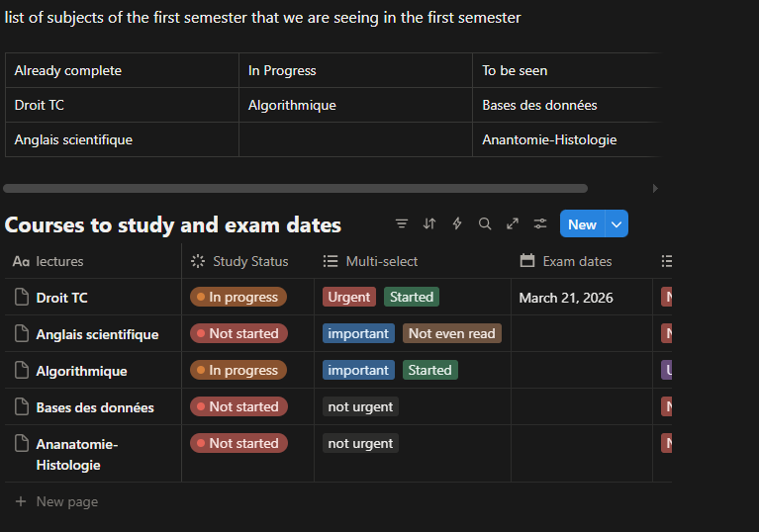Click Started tag in Algorithmique row
The image size is (759, 532).
(x=429, y=370)
